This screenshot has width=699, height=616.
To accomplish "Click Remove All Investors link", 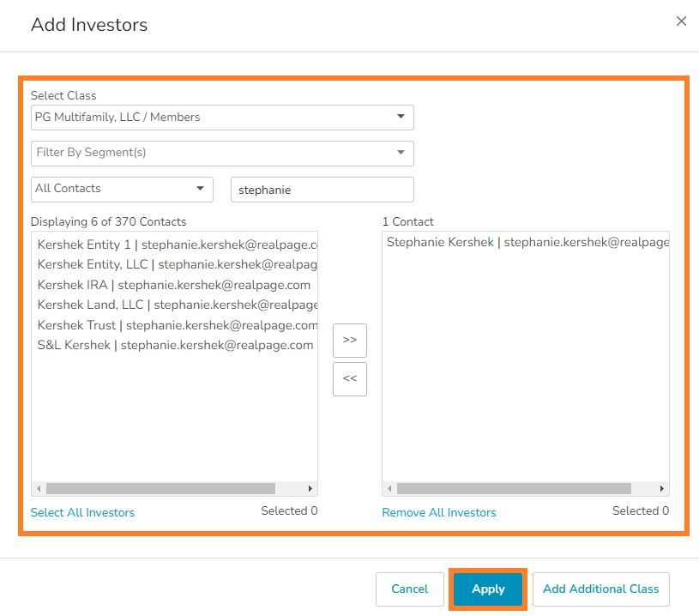I will pos(438,512).
